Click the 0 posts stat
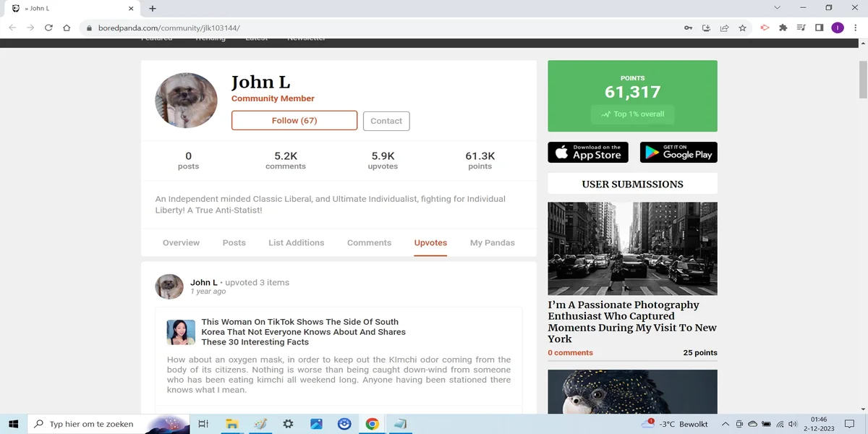Screen dimensions: 868x434 click(x=188, y=161)
